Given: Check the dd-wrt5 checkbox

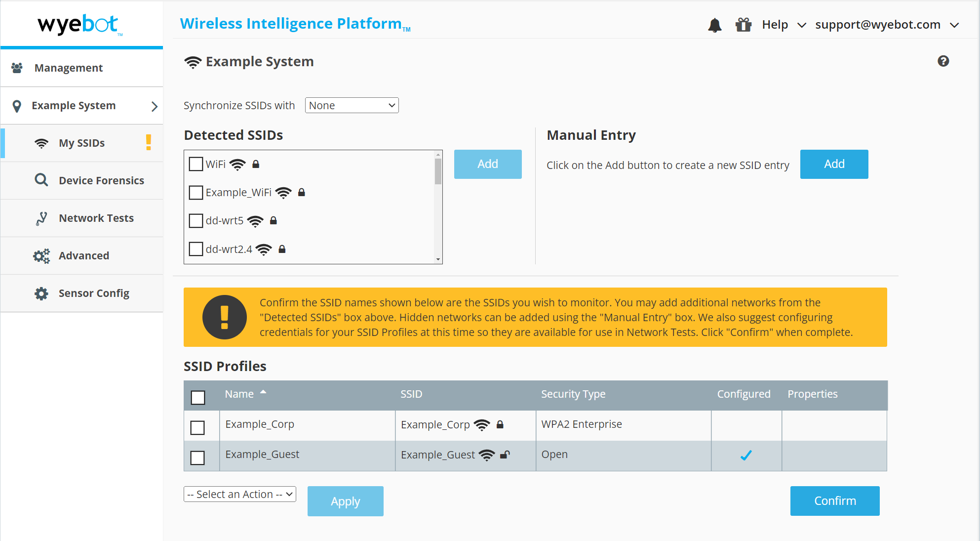Looking at the screenshot, I should pyautogui.click(x=196, y=220).
